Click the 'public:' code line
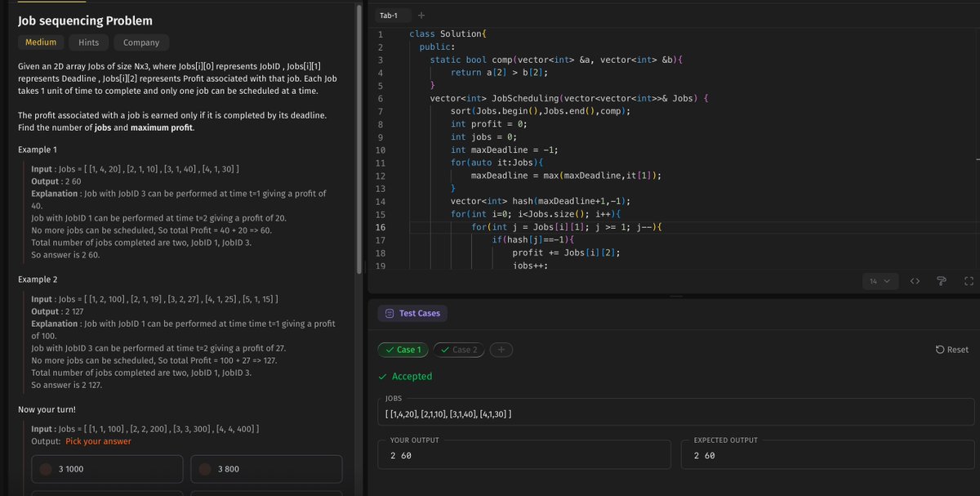 435,47
